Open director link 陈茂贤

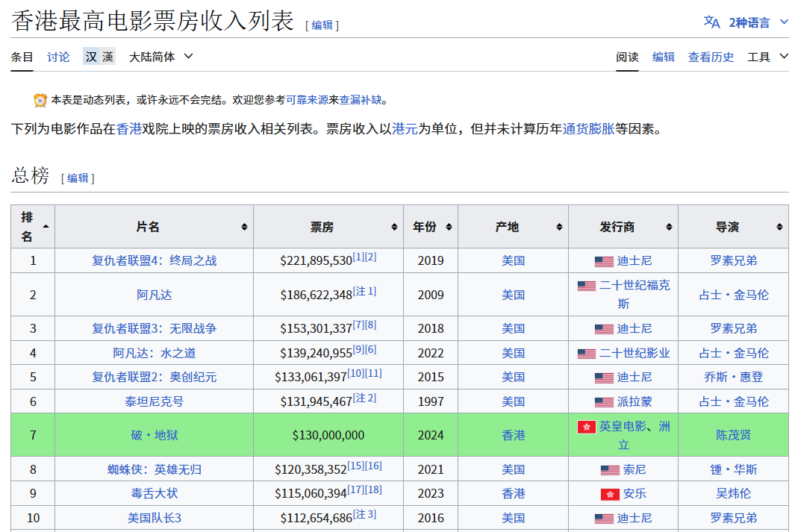pyautogui.click(x=734, y=435)
